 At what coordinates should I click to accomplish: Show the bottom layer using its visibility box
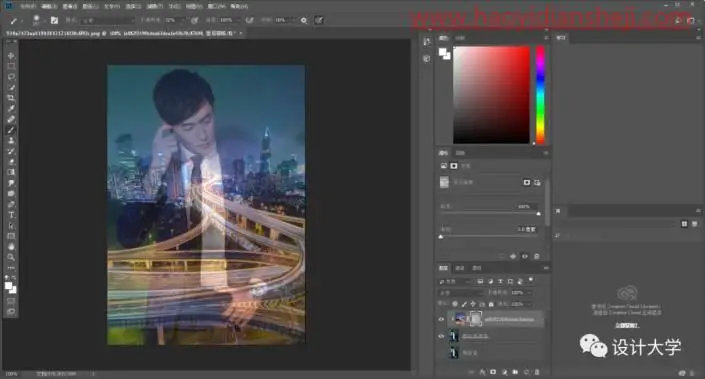[x=441, y=353]
